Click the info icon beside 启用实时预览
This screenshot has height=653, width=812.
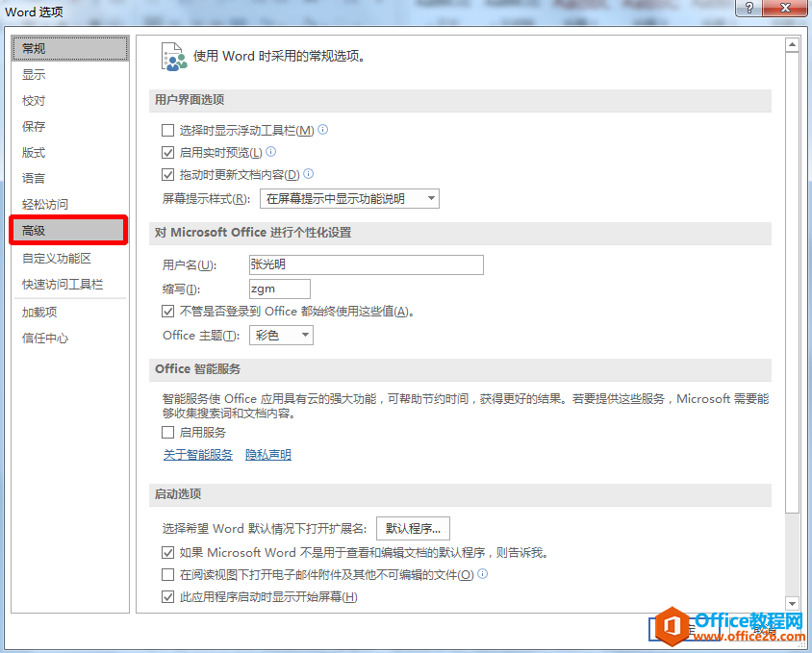[271, 152]
